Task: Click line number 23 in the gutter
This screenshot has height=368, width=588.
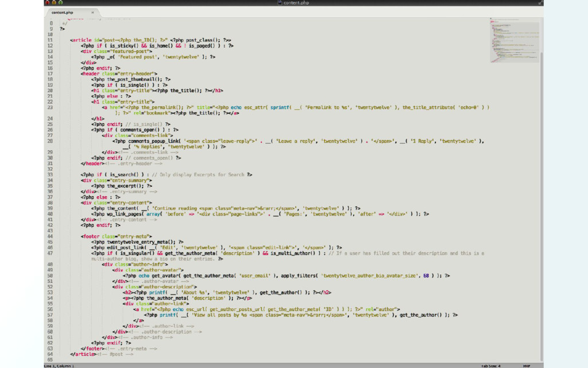Action: [51, 108]
